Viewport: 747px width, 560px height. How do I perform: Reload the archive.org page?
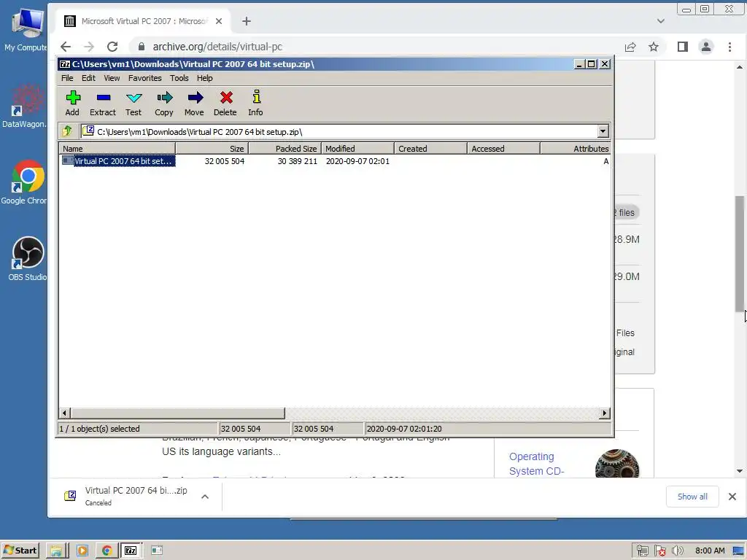click(112, 47)
